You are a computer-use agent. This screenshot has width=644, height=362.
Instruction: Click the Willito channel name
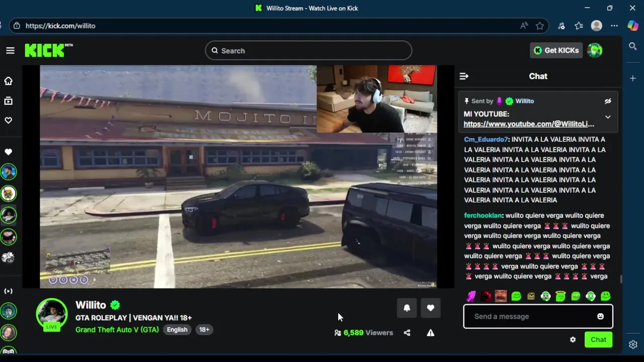(x=91, y=305)
